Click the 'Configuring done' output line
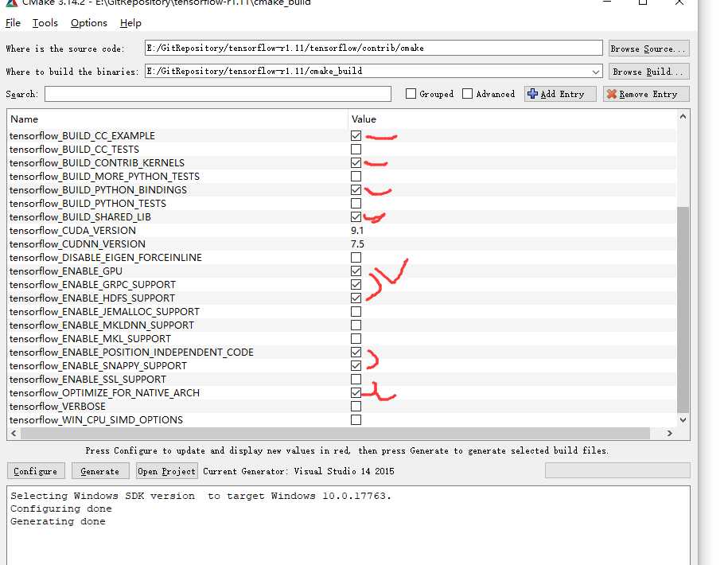This screenshot has width=728, height=565. [61, 509]
